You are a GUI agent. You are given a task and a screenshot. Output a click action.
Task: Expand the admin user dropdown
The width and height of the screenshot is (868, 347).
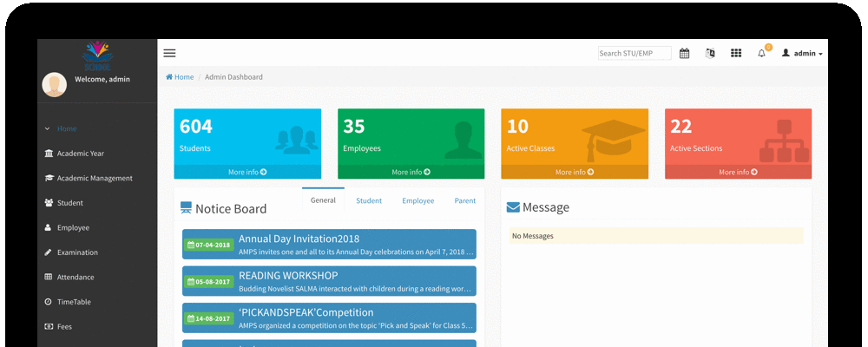click(802, 53)
